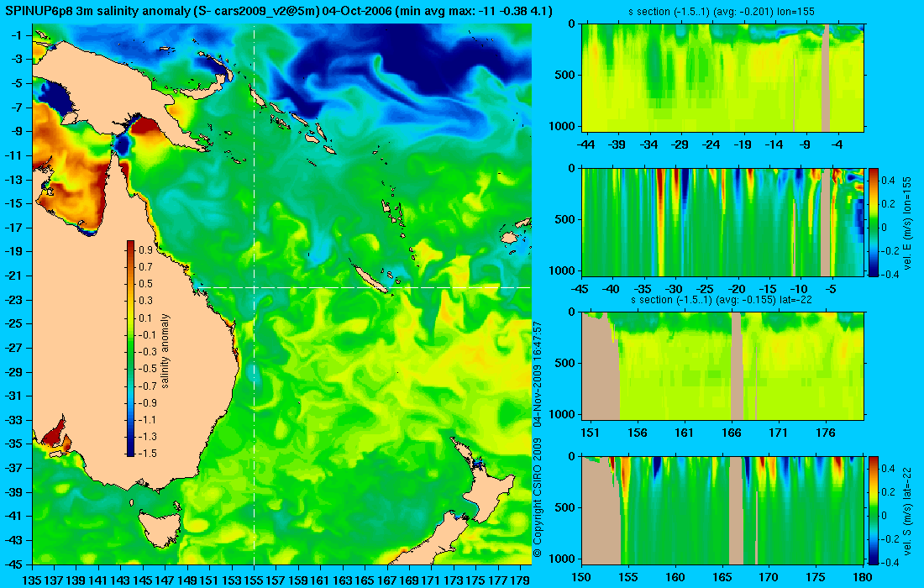Click latitude tick '-23' on the main map axis
The width and height of the screenshot is (924, 588).
click(x=14, y=299)
